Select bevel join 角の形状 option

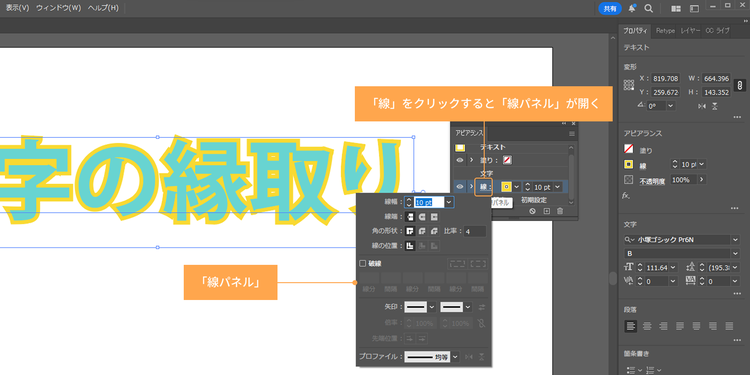pos(434,232)
